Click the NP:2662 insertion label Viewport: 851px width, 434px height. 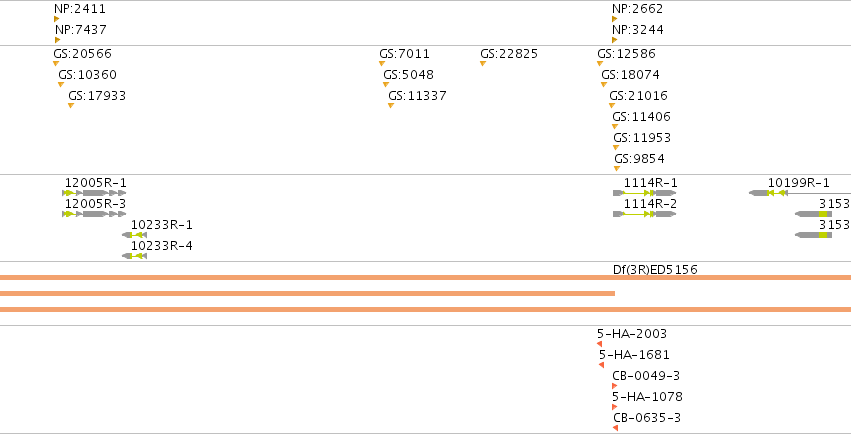(637, 9)
